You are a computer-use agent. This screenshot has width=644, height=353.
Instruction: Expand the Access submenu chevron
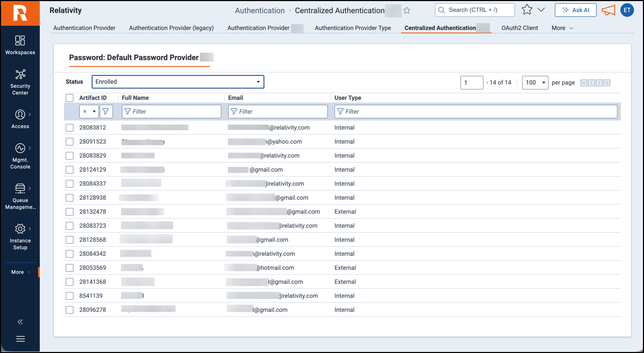[x=30, y=115]
